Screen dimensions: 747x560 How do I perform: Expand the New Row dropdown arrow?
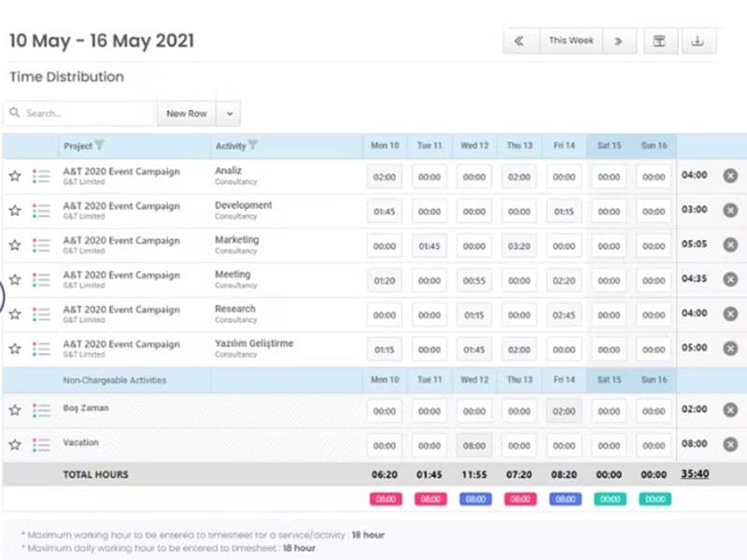point(229,114)
